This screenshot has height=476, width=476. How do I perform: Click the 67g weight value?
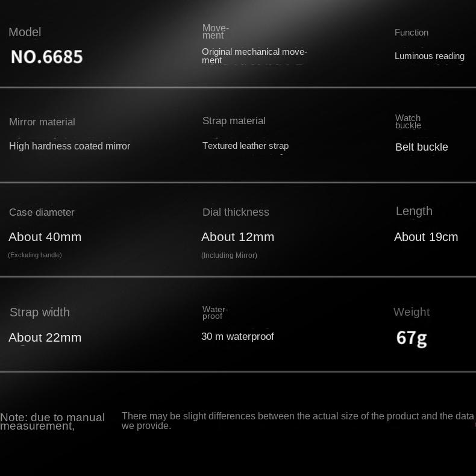(412, 338)
